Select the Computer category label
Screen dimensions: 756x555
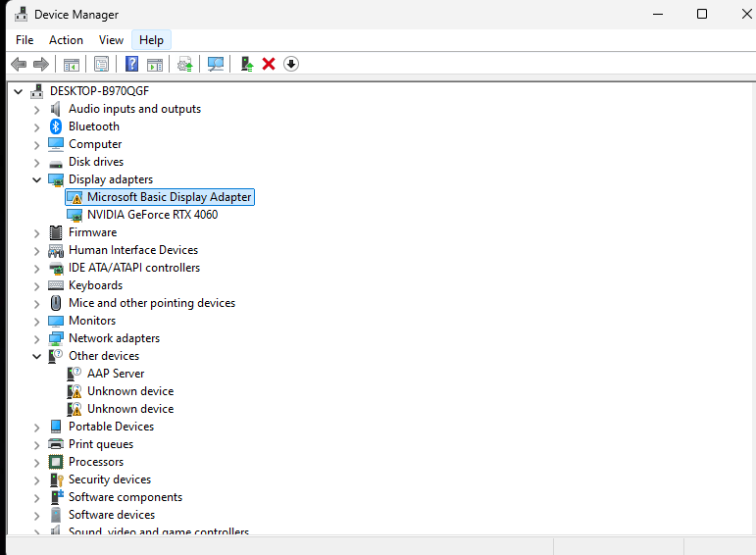(x=95, y=144)
